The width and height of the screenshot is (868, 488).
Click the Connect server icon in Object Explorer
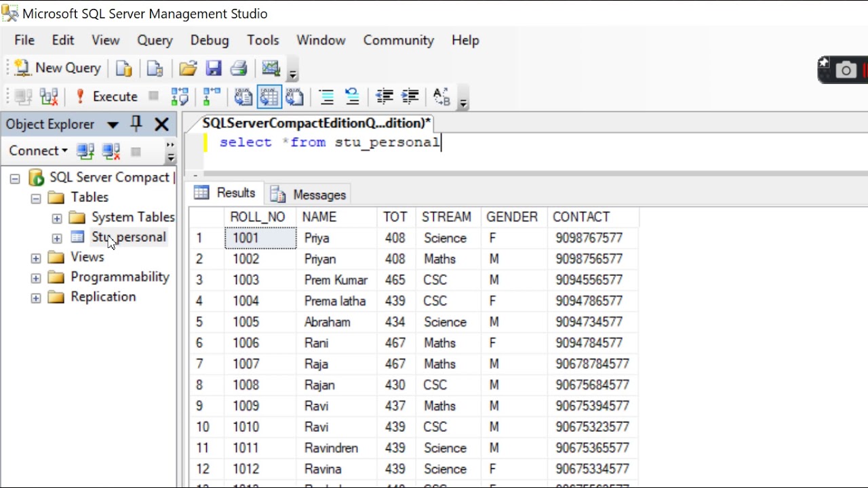[x=85, y=150]
